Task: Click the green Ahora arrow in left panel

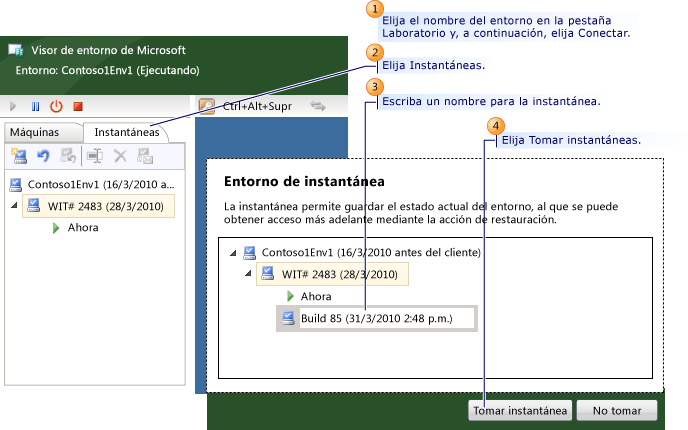Action: 56,228
